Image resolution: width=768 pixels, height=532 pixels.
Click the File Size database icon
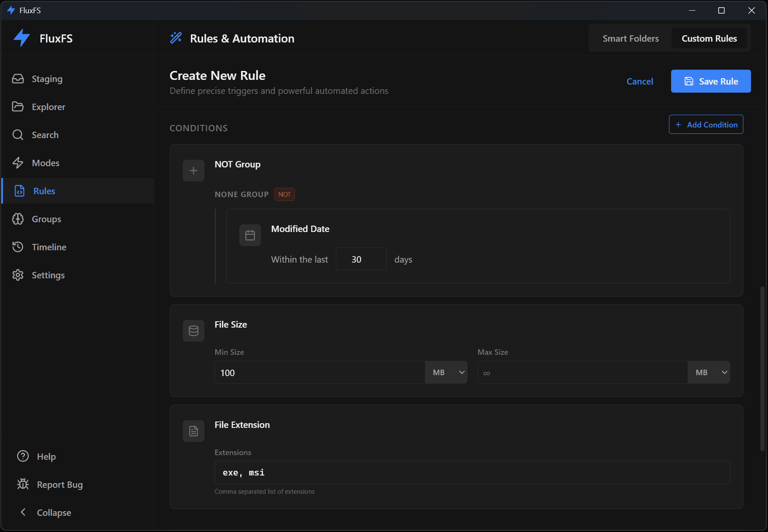193,331
